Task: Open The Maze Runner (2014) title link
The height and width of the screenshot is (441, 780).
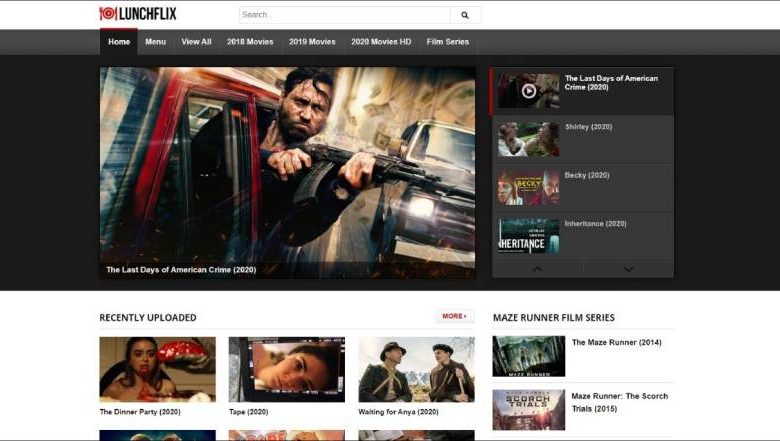Action: click(x=616, y=343)
